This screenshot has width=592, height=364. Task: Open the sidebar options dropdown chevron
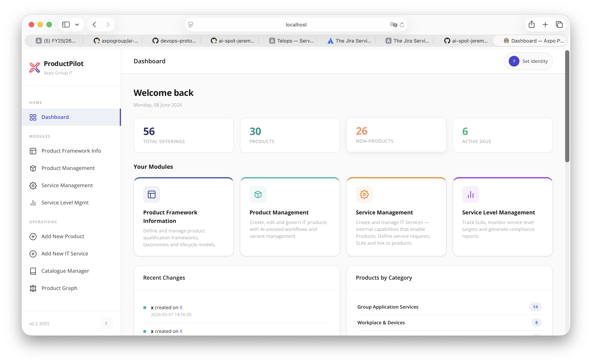77,25
